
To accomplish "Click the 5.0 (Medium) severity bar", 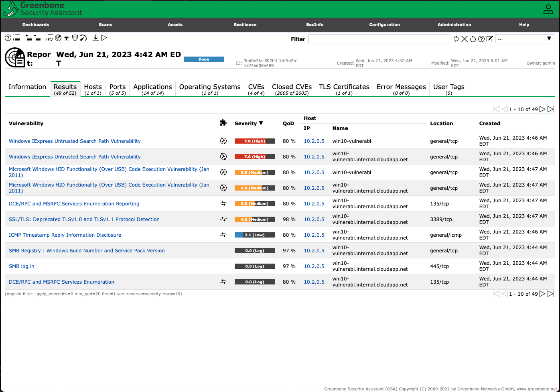I will (x=255, y=204).
